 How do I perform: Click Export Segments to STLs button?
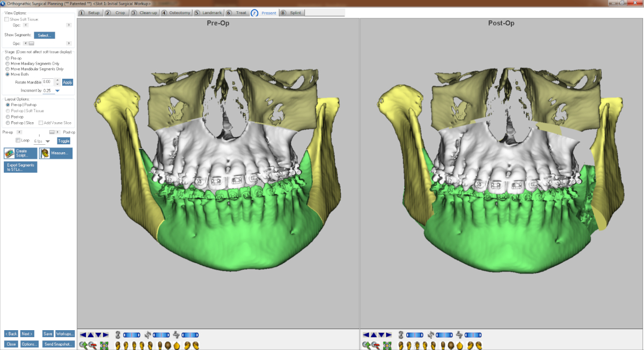click(x=20, y=167)
